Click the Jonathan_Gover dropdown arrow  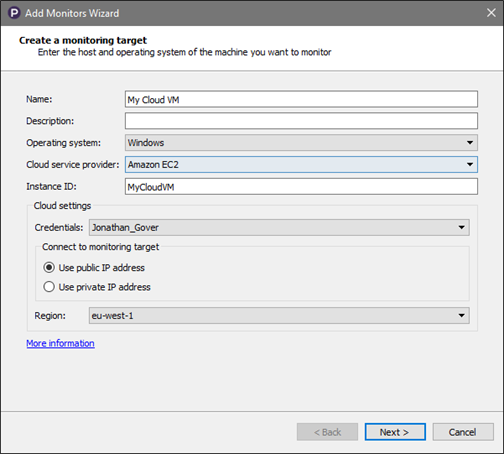tap(462, 227)
